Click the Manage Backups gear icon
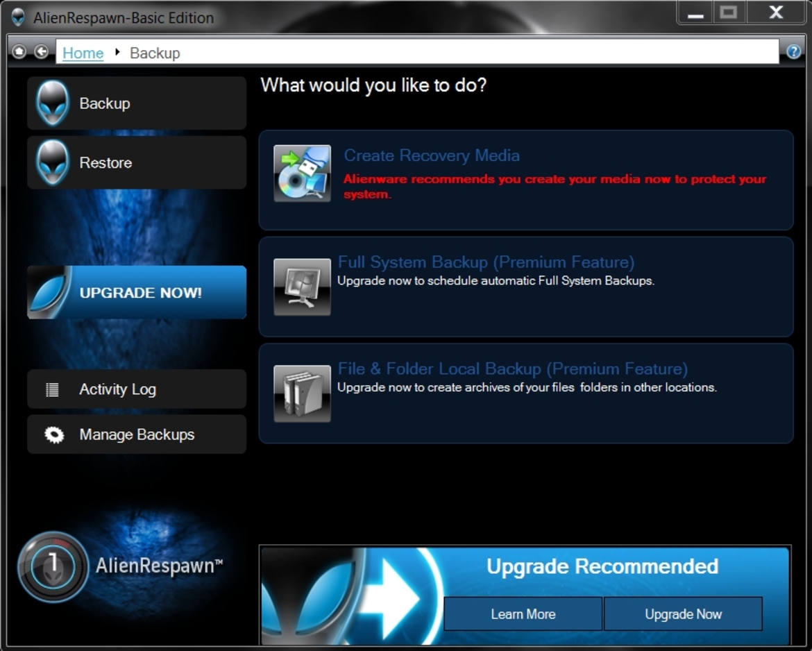Image resolution: width=812 pixels, height=651 pixels. point(54,434)
